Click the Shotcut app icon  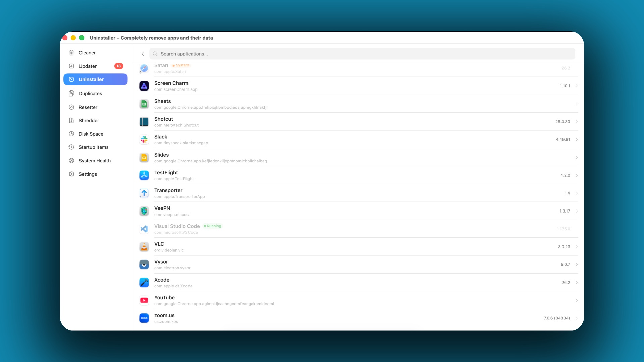pos(144,122)
